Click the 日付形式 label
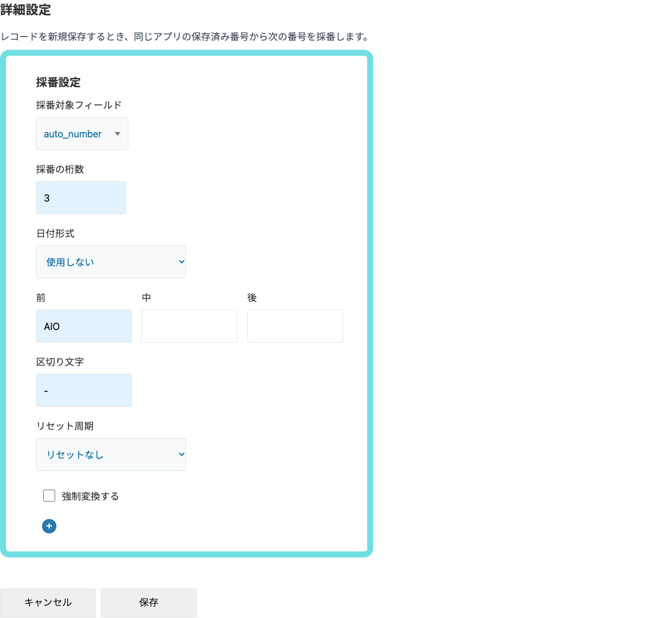Viewport: 672px width, 618px height. (55, 233)
